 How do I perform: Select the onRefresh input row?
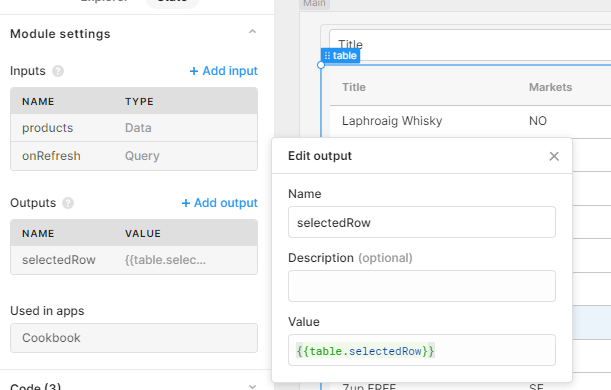coord(134,156)
